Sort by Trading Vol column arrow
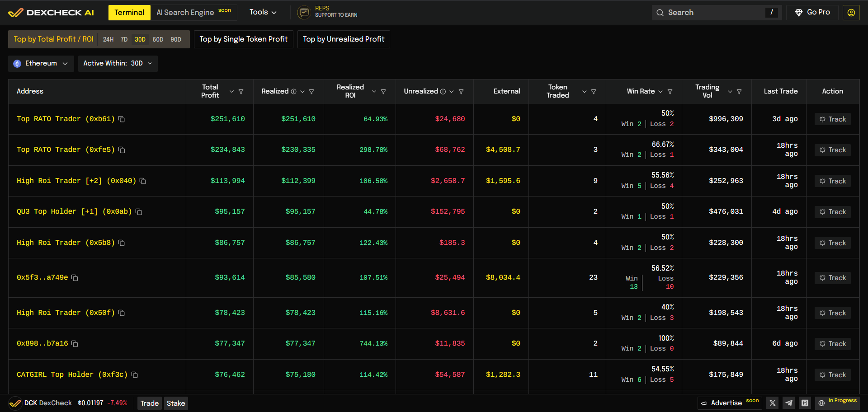The height and width of the screenshot is (412, 868). 730,92
